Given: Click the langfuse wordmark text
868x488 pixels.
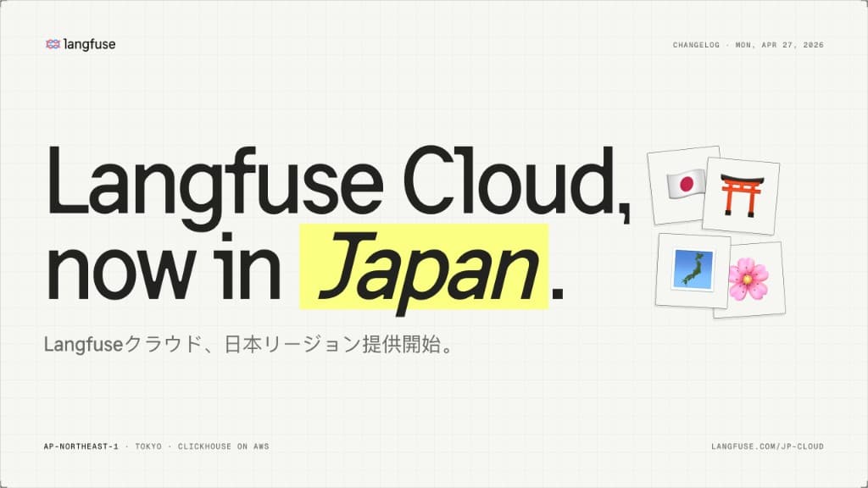Looking at the screenshot, I should 90,42.
